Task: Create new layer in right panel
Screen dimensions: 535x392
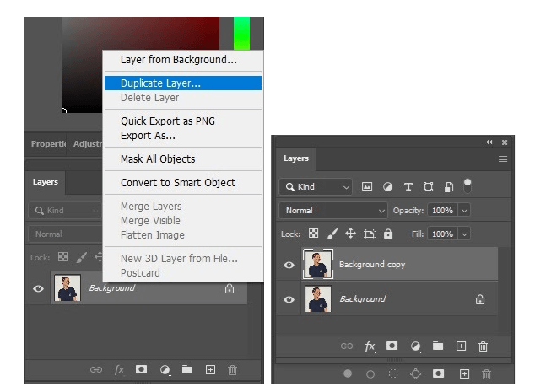Action: point(461,346)
